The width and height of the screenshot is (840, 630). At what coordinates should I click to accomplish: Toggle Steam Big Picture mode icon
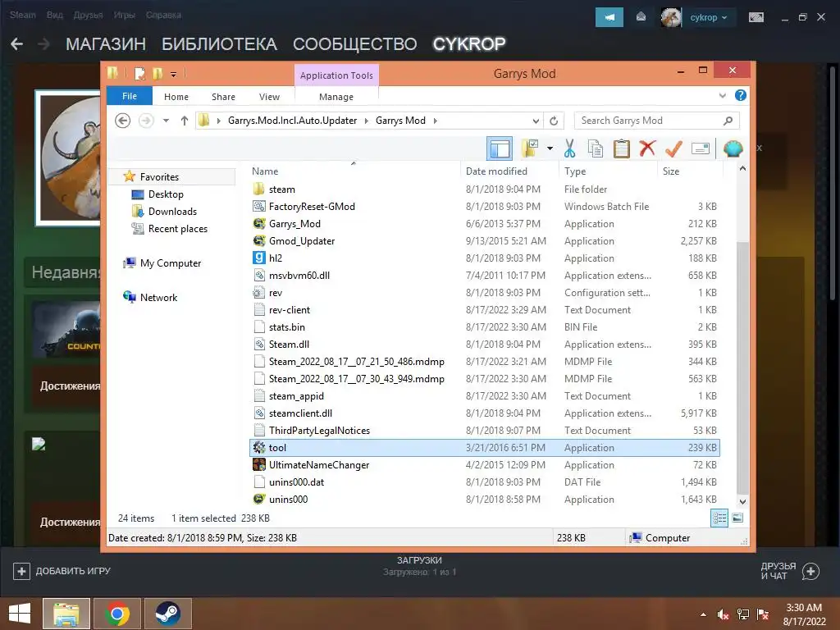pyautogui.click(x=756, y=18)
